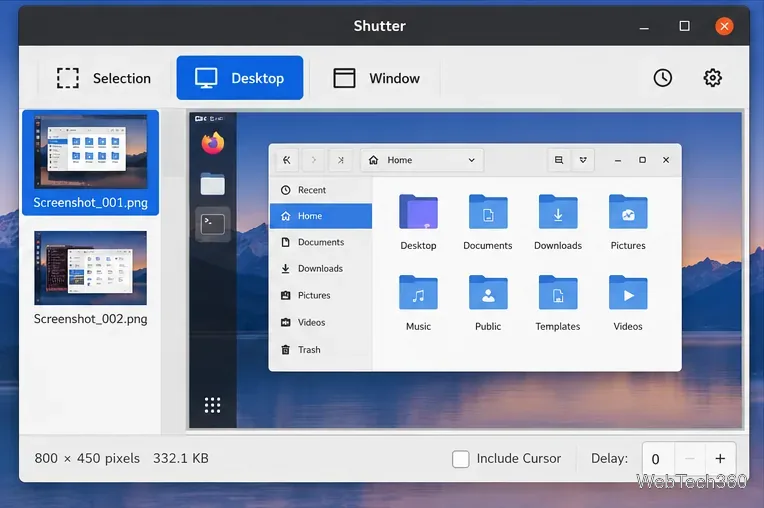This screenshot has width=764, height=508.
Task: Open Shutter settings gear
Action: pyautogui.click(x=712, y=78)
